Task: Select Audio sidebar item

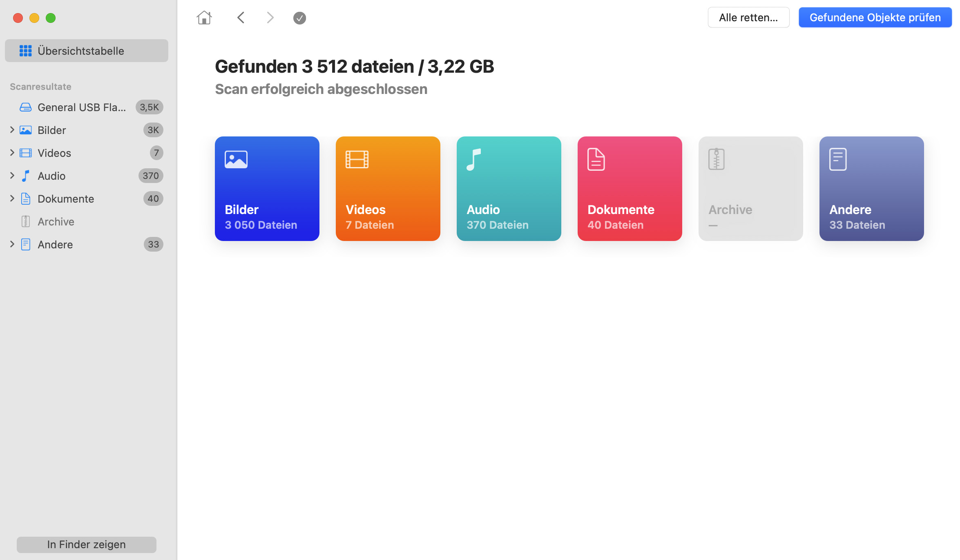Action: click(51, 176)
